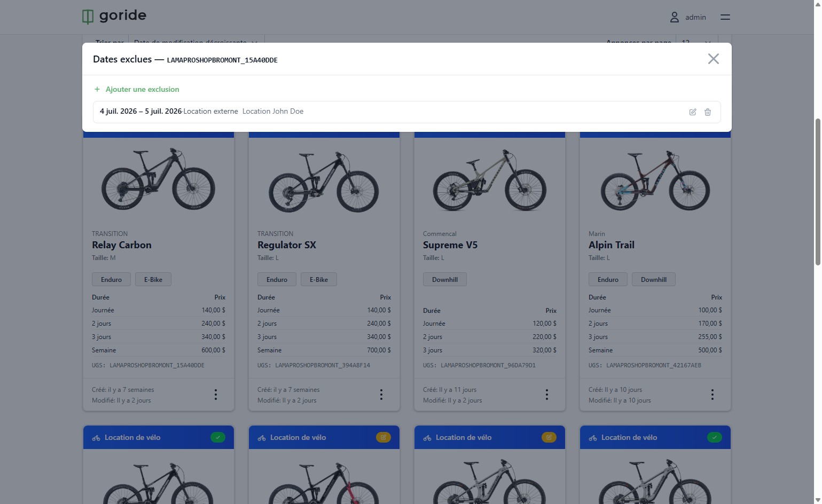822x504 pixels.
Task: Open the hamburger menu in header
Action: pyautogui.click(x=725, y=17)
